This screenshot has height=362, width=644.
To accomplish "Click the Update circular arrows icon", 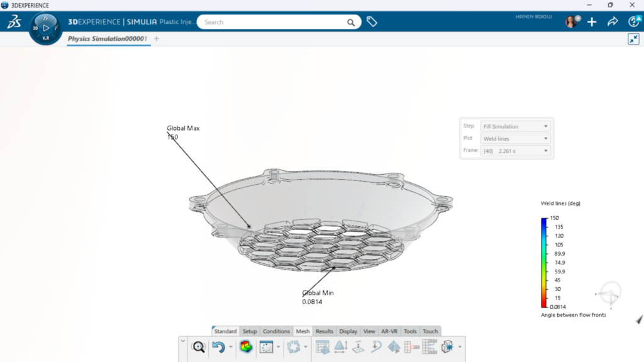I will click(x=294, y=347).
